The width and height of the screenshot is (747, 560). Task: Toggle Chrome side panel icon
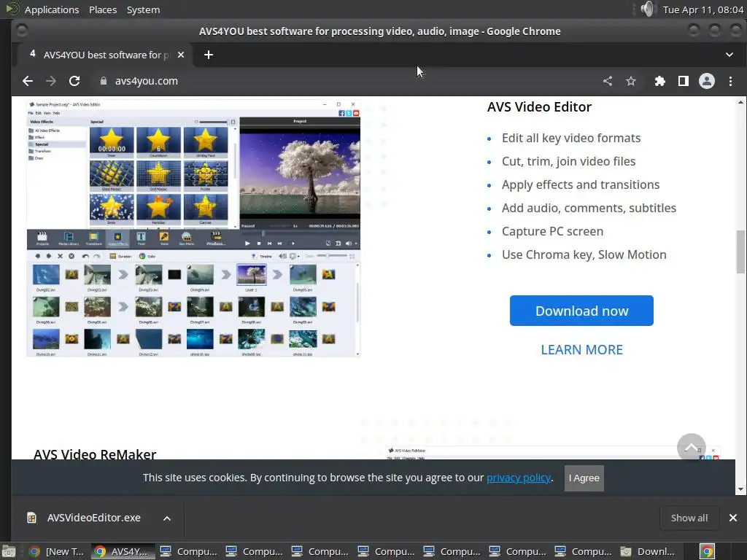[683, 81]
